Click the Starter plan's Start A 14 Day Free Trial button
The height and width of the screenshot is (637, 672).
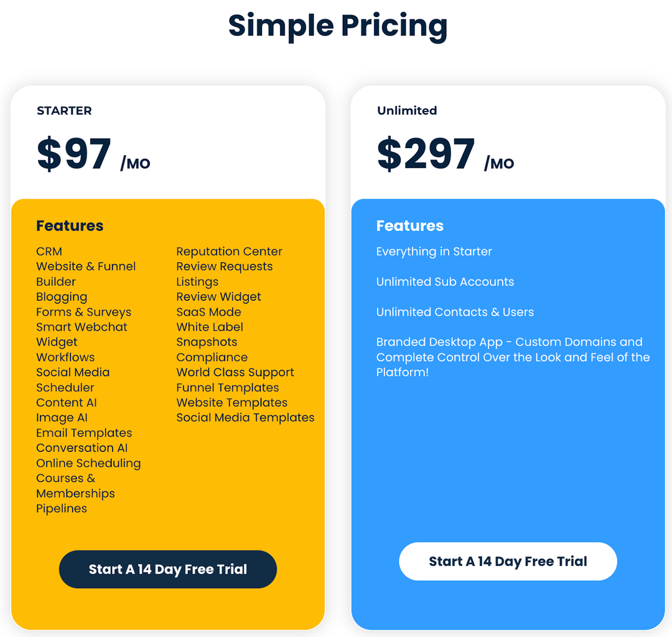(x=167, y=569)
